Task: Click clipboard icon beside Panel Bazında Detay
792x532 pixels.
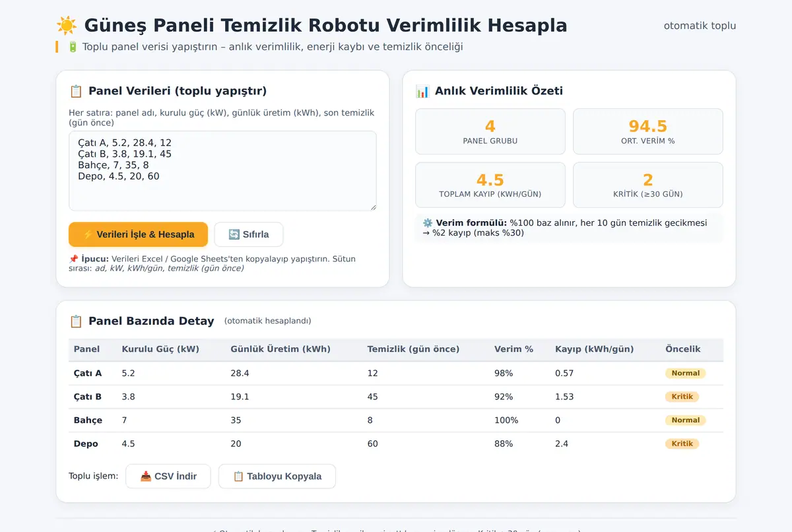Action: tap(76, 321)
